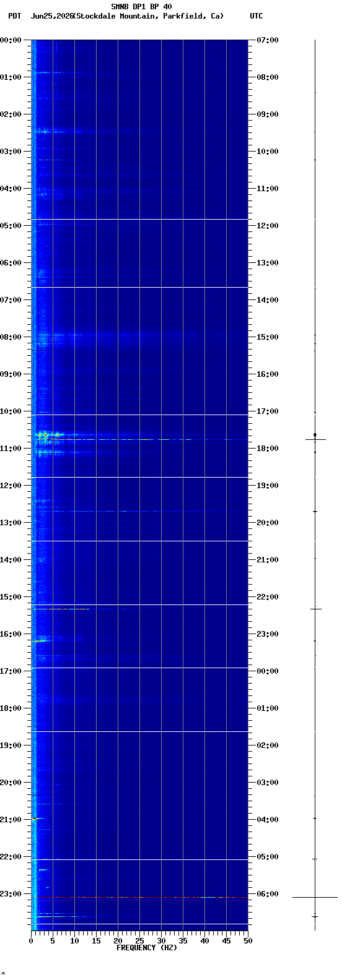Click the 00:00 label on UTC axis

pyautogui.click(x=268, y=671)
